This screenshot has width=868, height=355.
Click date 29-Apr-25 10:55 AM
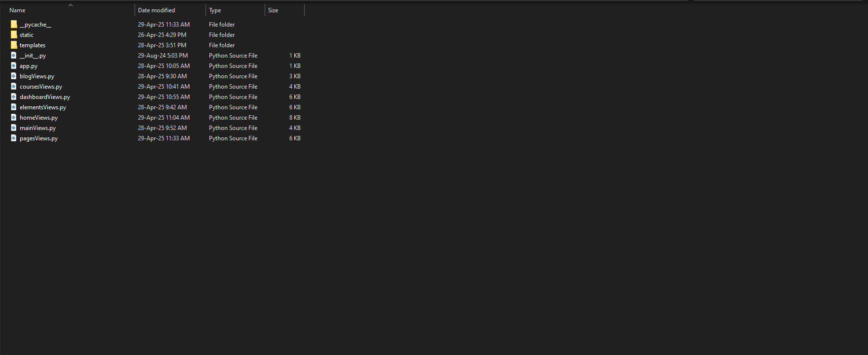[164, 97]
